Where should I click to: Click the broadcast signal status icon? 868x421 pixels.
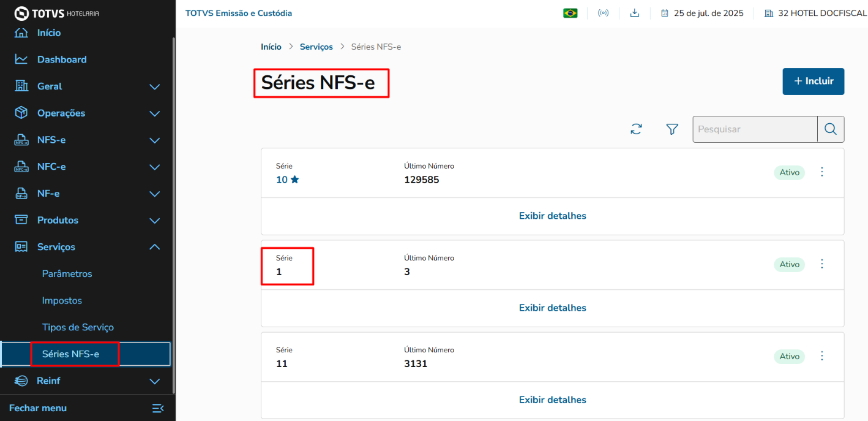(603, 13)
